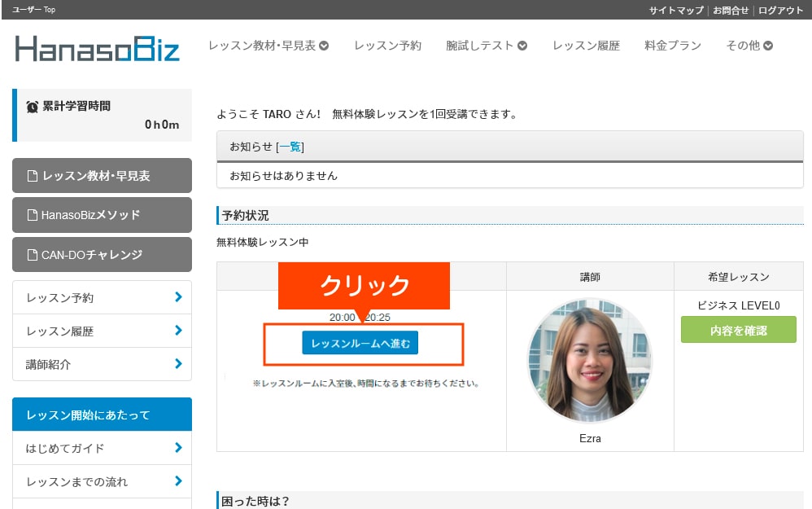Click the HanasoBiz logo
Image resolution: width=812 pixels, height=509 pixels.
click(98, 49)
